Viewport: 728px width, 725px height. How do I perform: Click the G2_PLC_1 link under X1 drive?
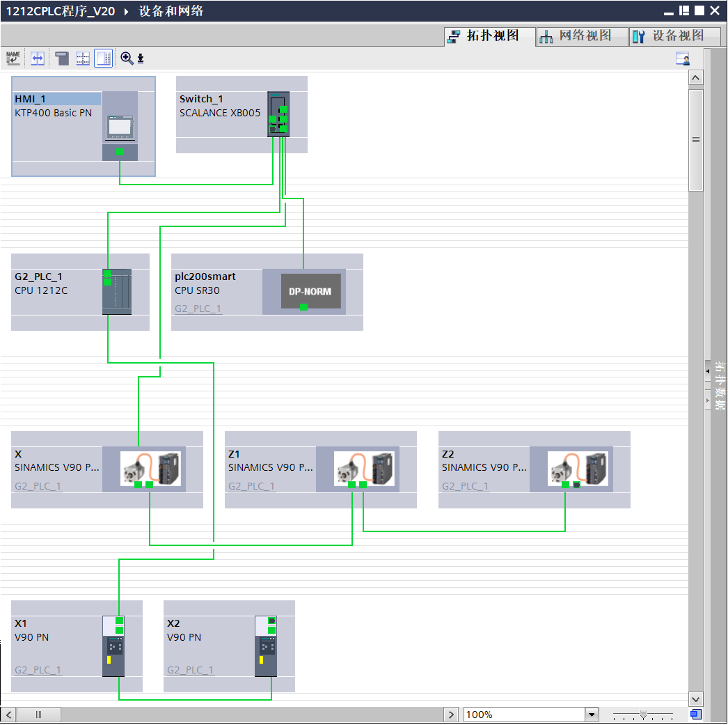[38, 670]
